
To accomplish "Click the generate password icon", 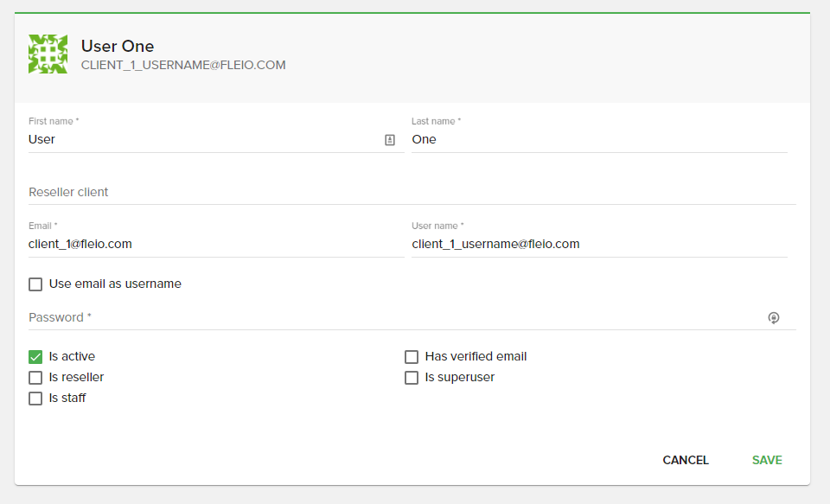I will click(x=774, y=318).
